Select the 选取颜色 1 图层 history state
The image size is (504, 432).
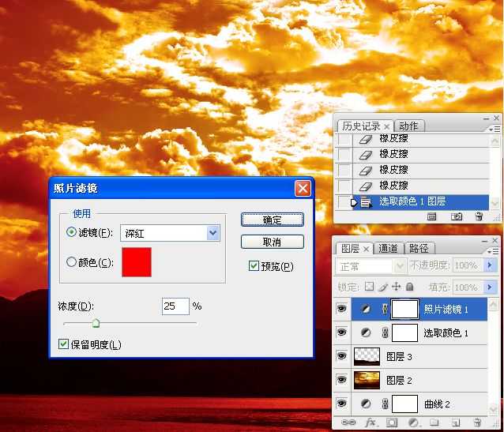pyautogui.click(x=421, y=202)
